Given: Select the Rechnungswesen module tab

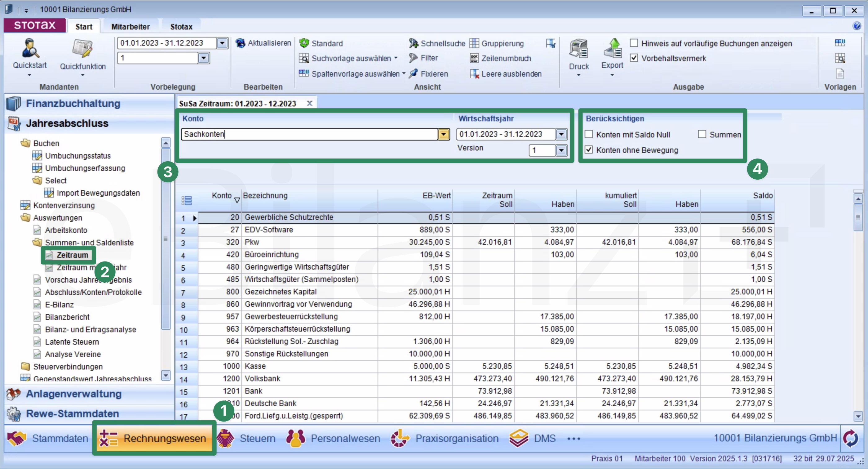Looking at the screenshot, I should (x=154, y=438).
